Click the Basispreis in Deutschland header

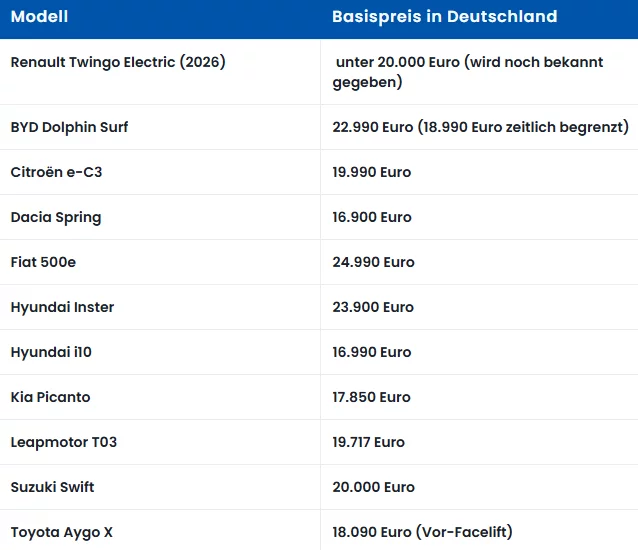click(x=445, y=17)
